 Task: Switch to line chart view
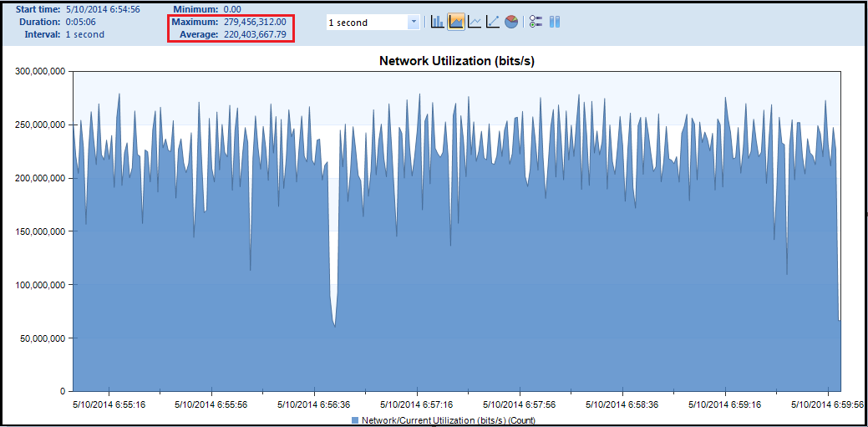475,22
